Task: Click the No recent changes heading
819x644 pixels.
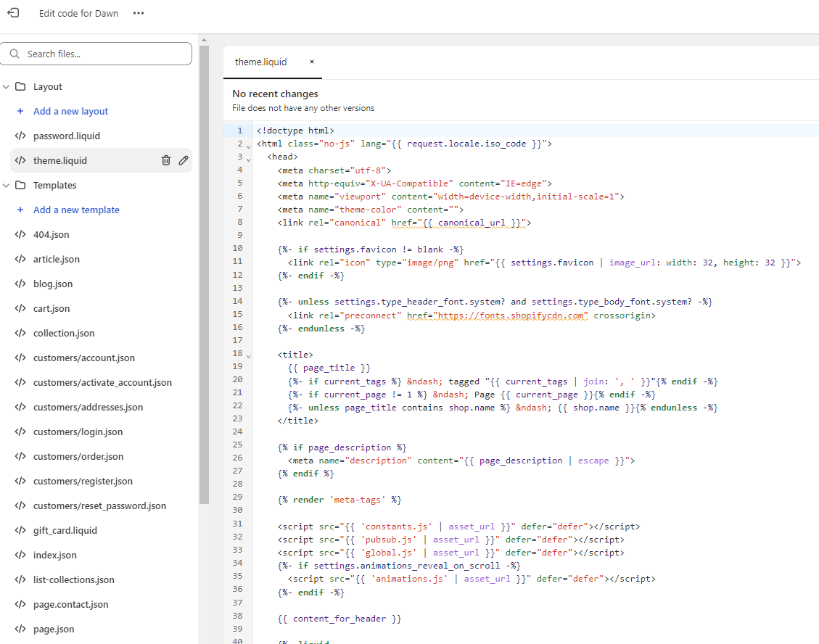Action: coord(275,94)
